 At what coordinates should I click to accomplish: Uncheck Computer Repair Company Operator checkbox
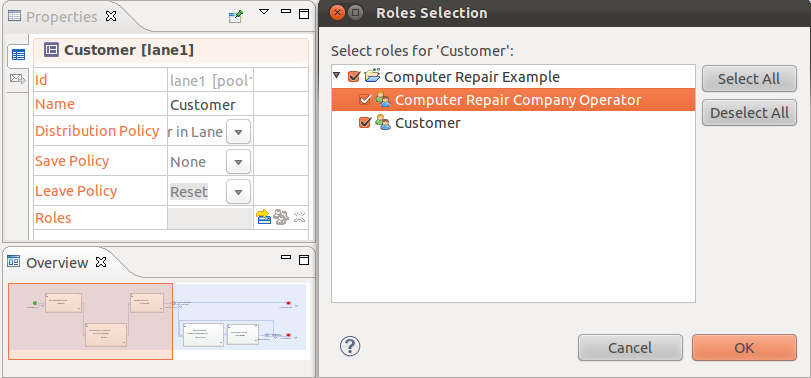365,100
